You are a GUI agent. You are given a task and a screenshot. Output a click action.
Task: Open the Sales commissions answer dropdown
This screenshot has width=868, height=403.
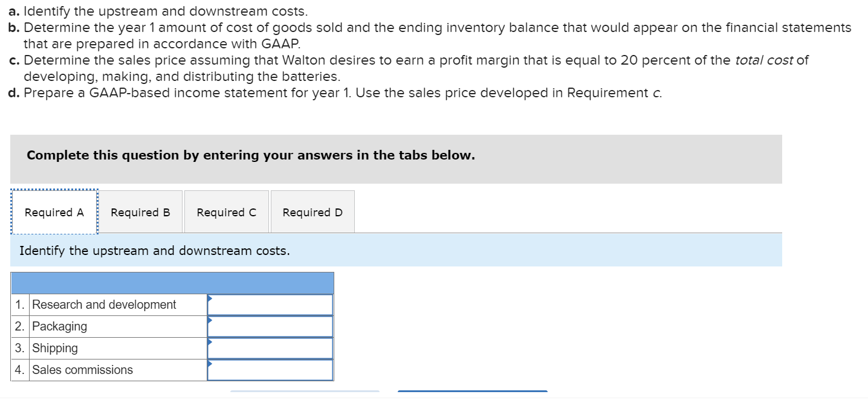point(270,370)
